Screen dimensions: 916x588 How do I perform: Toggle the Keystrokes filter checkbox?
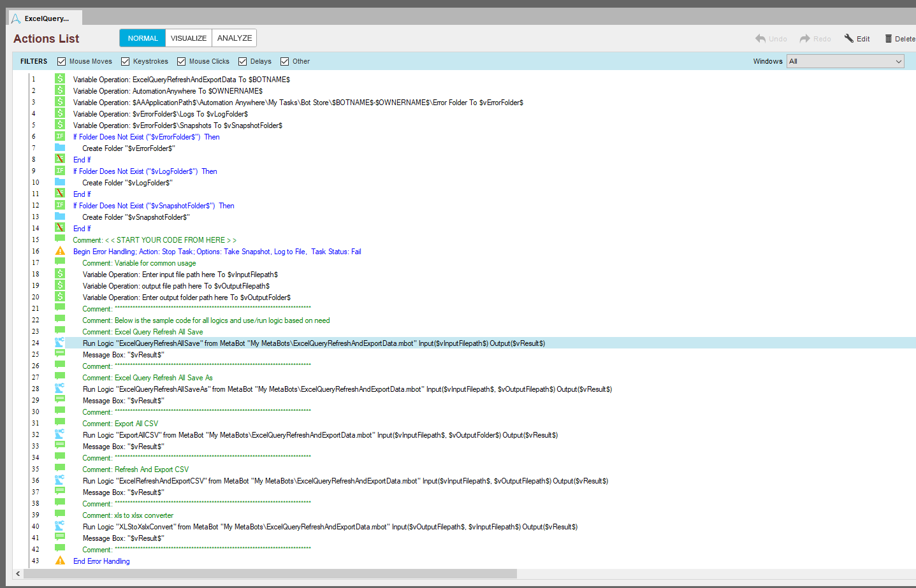[x=126, y=62]
